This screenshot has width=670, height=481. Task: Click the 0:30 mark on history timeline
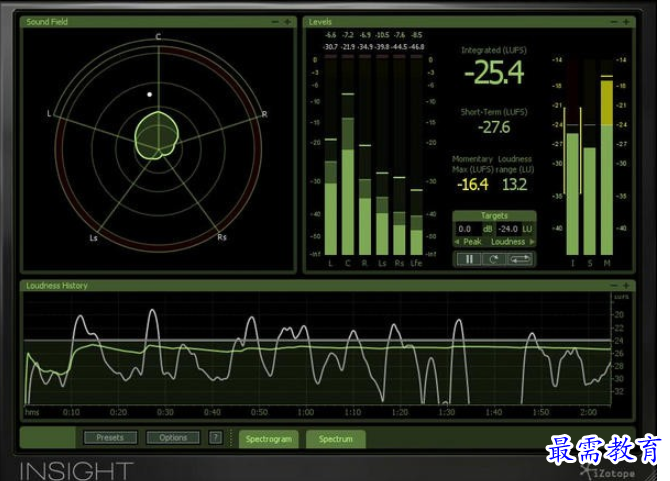tap(165, 412)
